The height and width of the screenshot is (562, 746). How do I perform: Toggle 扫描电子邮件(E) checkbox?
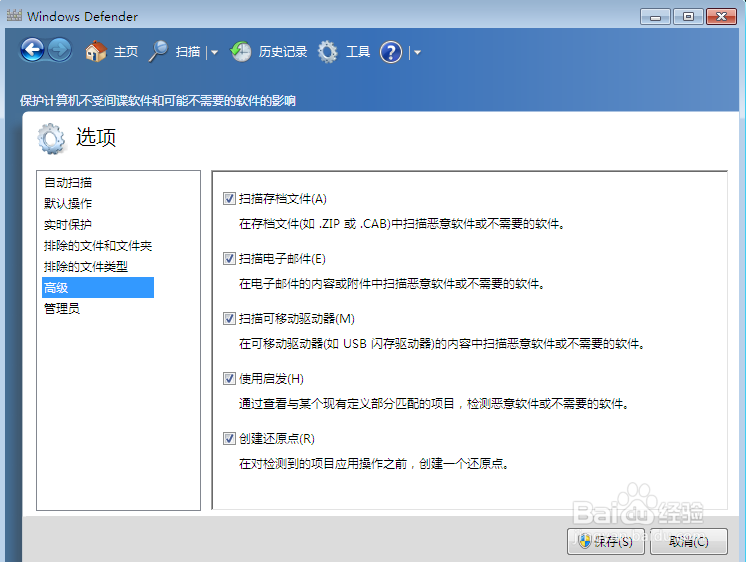pos(229,258)
